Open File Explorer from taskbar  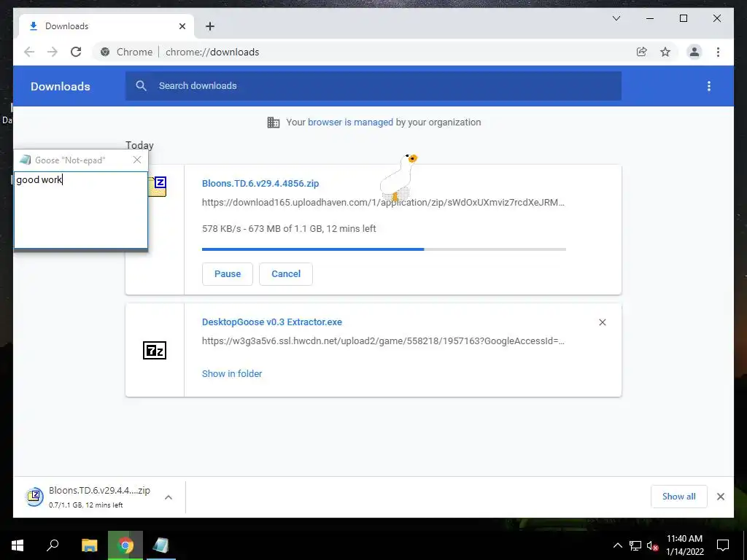[x=89, y=545]
